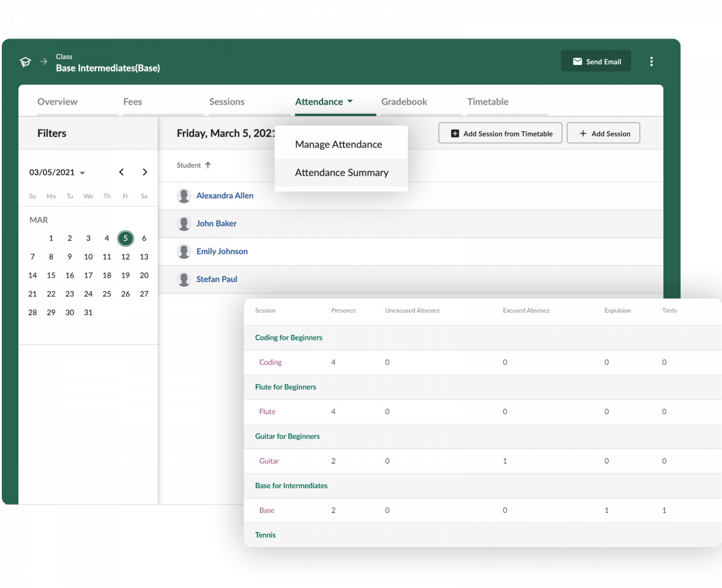Send Email to the class
This screenshot has width=722, height=588.
(x=596, y=61)
